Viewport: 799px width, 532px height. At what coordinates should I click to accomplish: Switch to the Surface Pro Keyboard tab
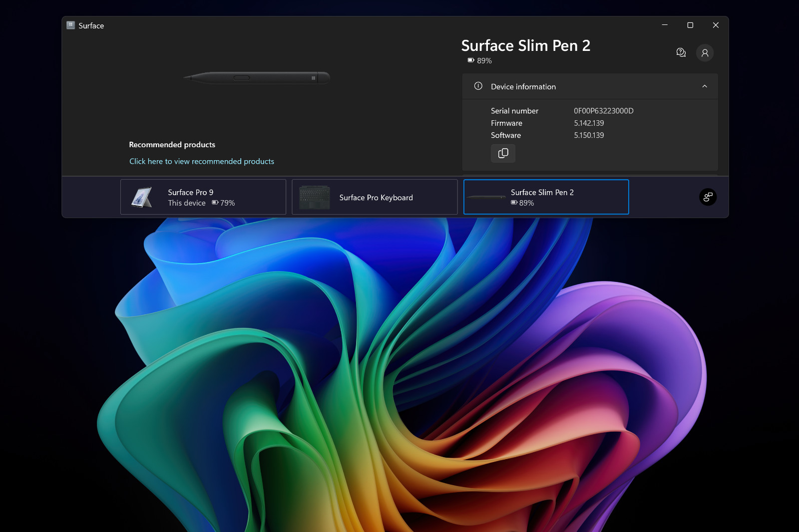point(375,197)
